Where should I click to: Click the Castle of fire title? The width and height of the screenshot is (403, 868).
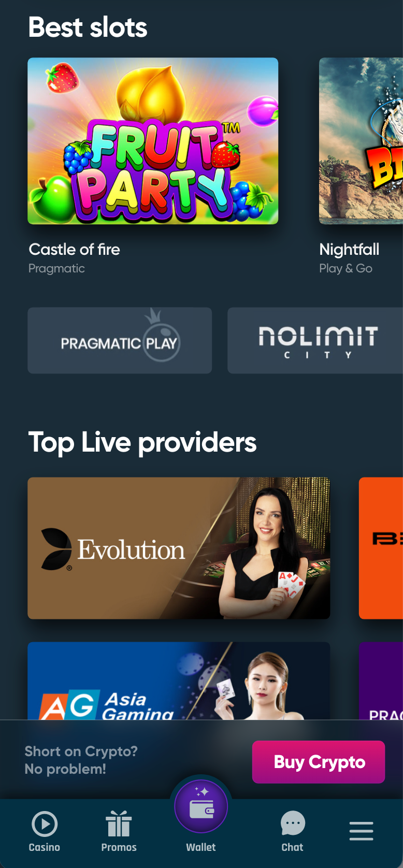coord(74,249)
